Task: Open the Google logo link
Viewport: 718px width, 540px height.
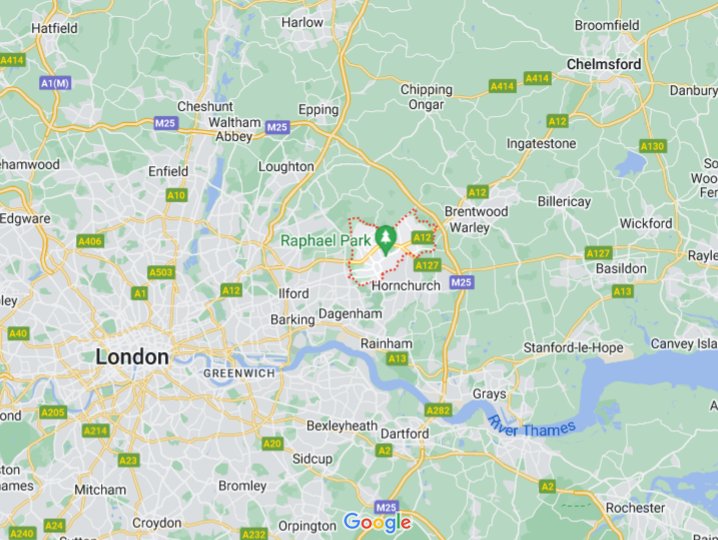Action: [x=377, y=522]
